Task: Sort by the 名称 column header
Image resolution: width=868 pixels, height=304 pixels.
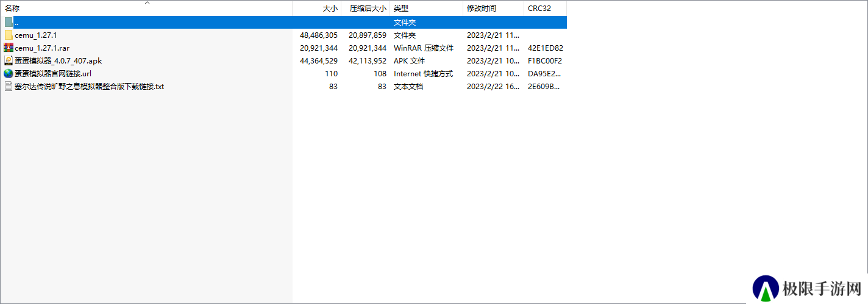Action: pyautogui.click(x=146, y=9)
